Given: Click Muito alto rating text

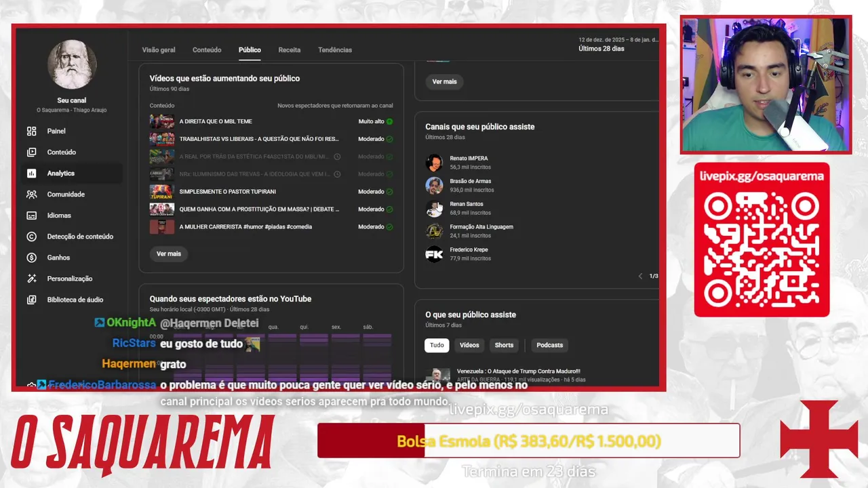Looking at the screenshot, I should (371, 121).
